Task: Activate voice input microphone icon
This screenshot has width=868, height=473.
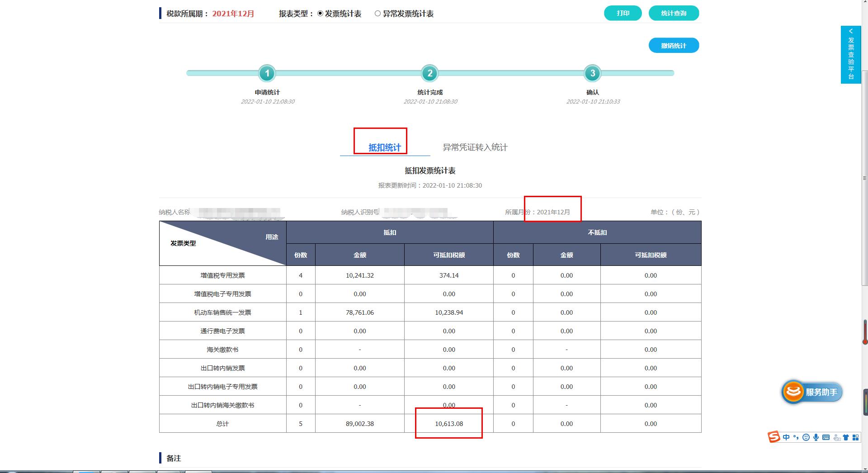Action: (x=816, y=437)
